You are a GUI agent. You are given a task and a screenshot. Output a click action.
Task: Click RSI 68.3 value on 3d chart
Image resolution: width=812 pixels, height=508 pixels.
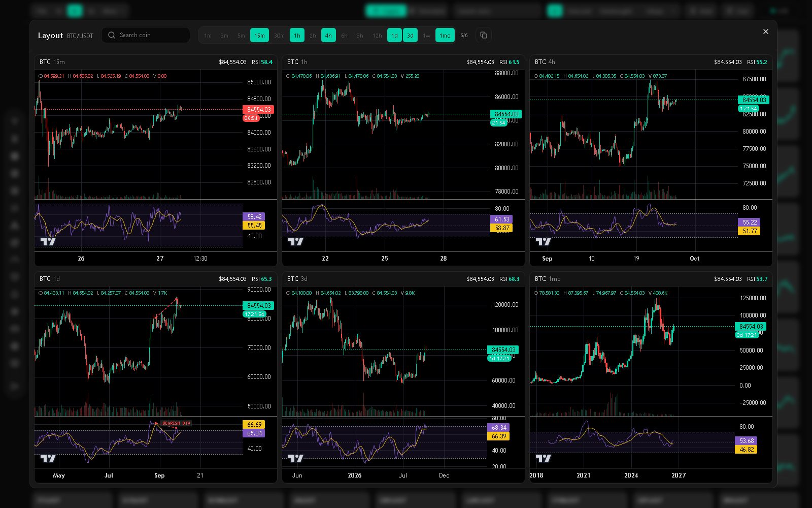pos(510,279)
